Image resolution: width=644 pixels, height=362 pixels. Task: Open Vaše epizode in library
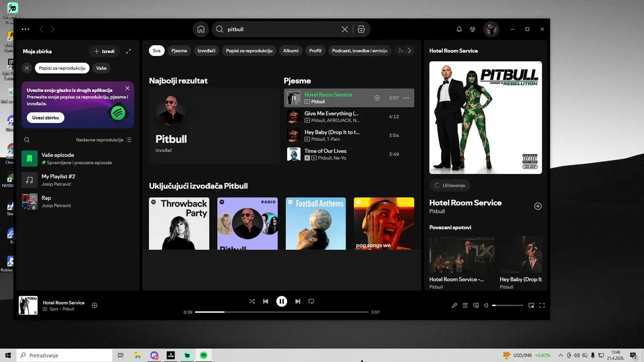point(77,158)
